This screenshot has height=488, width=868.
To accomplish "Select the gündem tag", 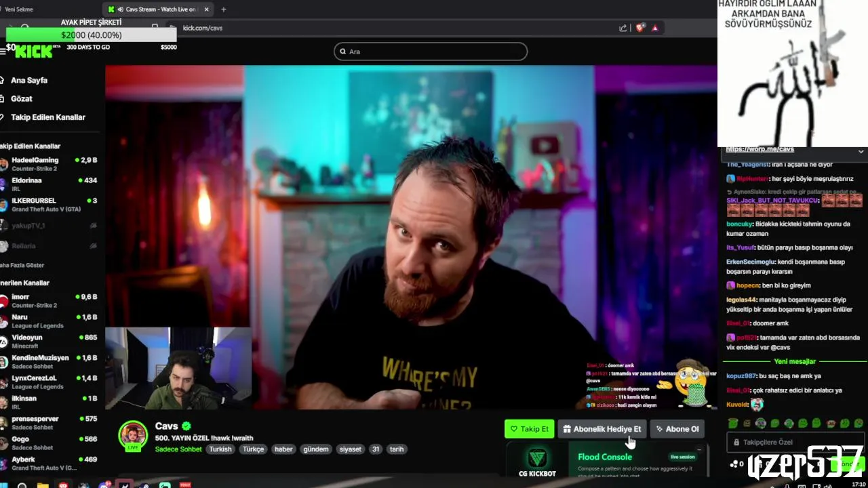I will tap(316, 449).
